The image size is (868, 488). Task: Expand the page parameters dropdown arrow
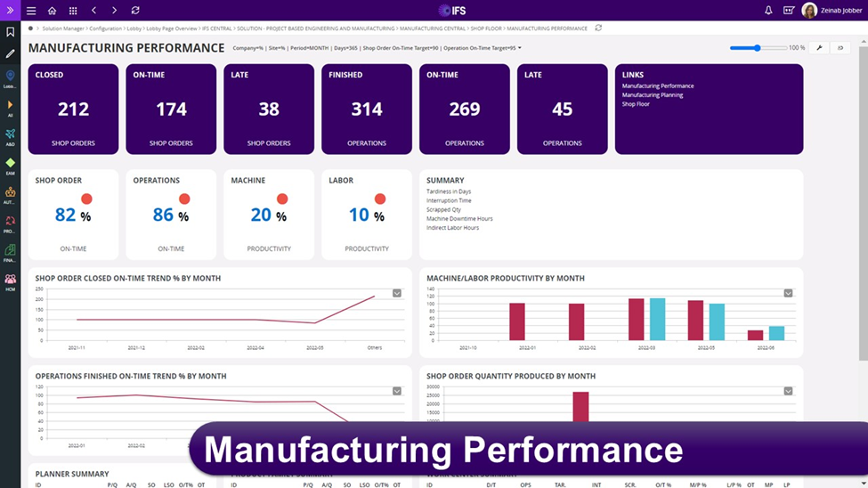520,48
